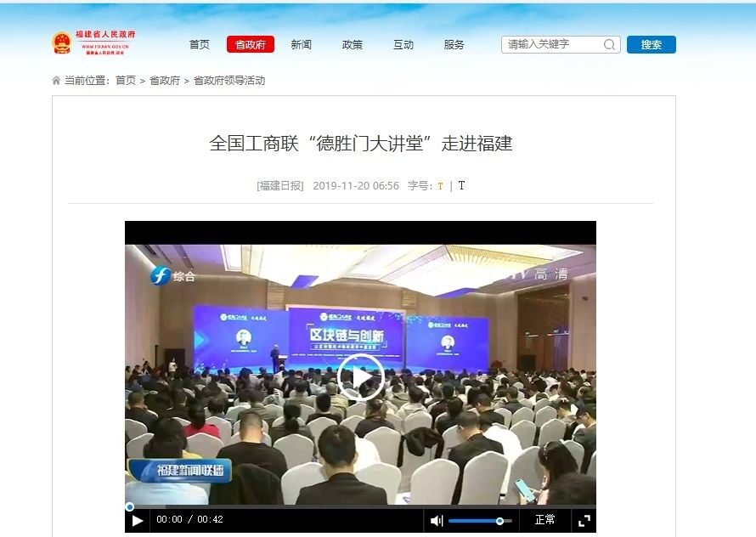Click the home icon in the breadcrumb
Viewport: 756px width, 537px height.
pyautogui.click(x=56, y=81)
